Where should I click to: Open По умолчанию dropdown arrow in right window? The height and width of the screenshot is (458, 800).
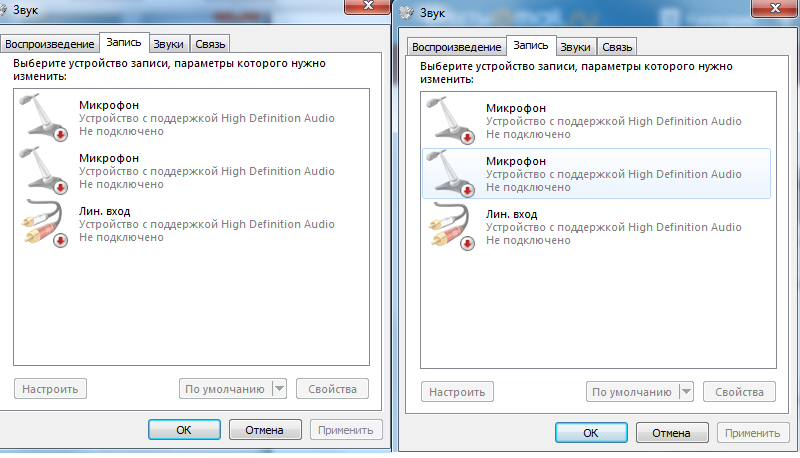point(686,392)
